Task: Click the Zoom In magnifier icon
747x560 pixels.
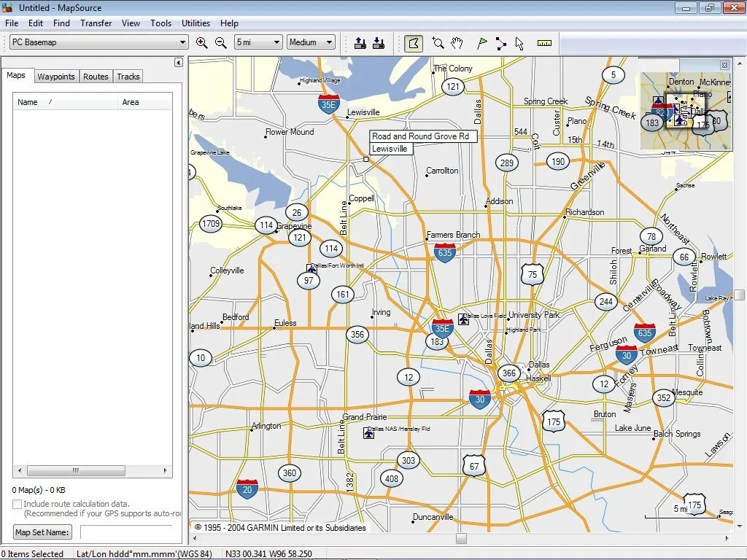Action: click(202, 43)
